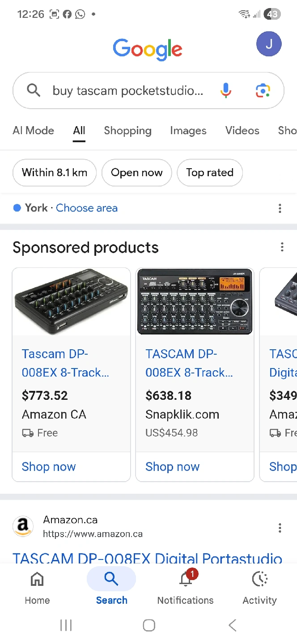Click the "Choose area" link
The height and width of the screenshot is (644, 297).
[x=87, y=208]
